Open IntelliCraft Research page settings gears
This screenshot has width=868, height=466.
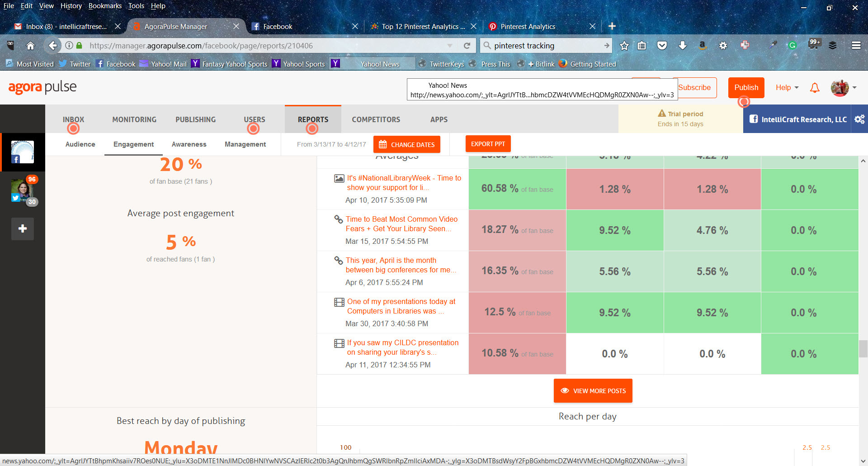[859, 119]
